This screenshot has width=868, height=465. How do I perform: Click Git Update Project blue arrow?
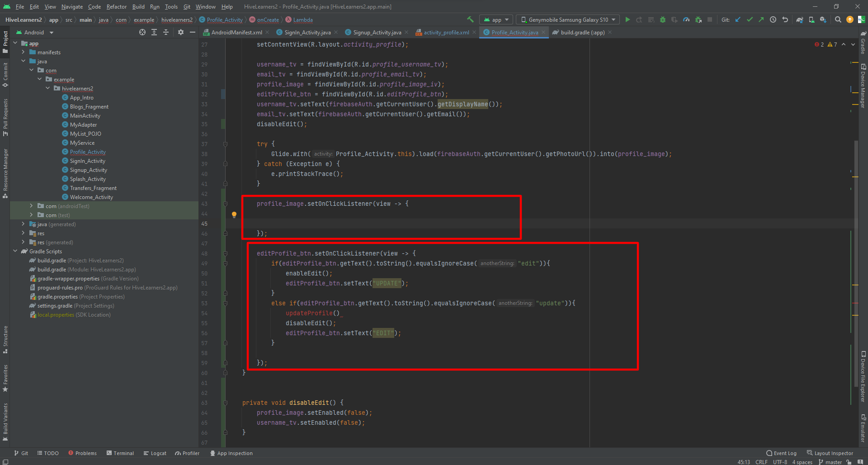[x=738, y=19]
